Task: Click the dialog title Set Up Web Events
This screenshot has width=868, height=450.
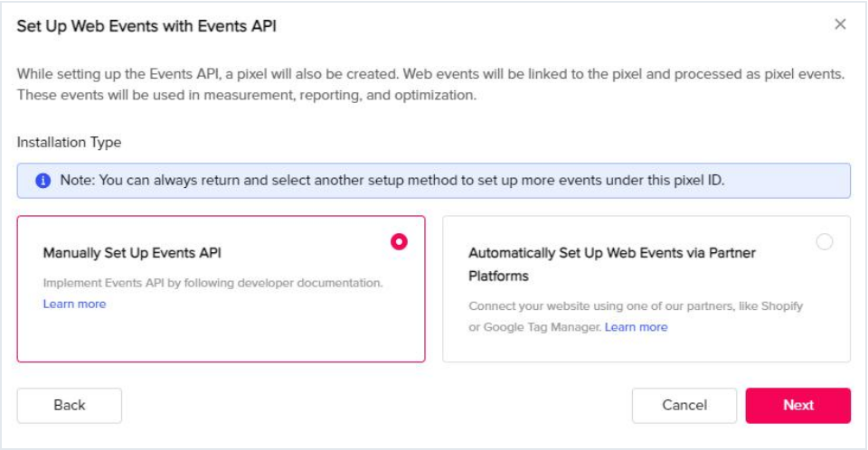Action: pyautogui.click(x=146, y=26)
